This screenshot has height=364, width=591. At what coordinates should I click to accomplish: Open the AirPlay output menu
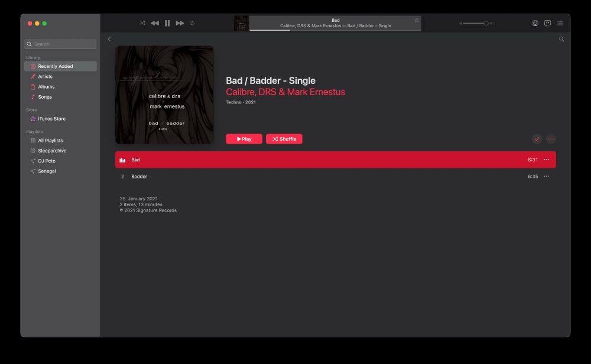(x=535, y=23)
